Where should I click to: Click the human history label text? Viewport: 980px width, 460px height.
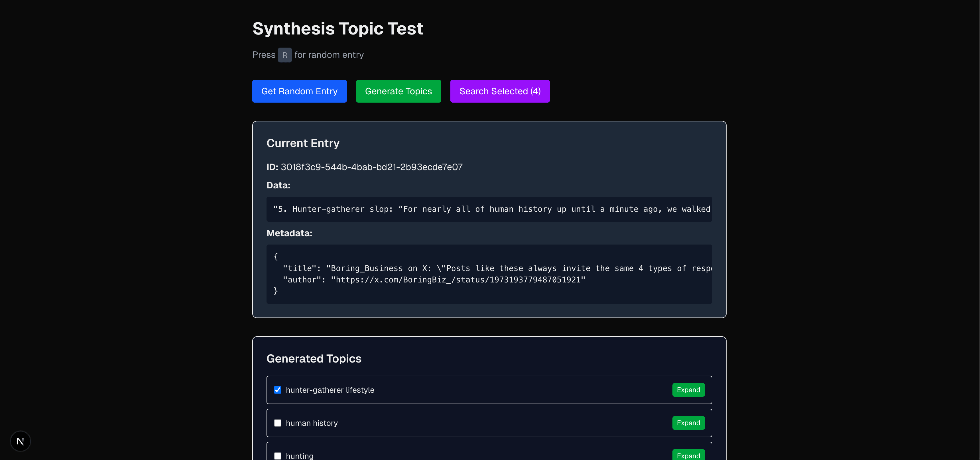(x=312, y=423)
